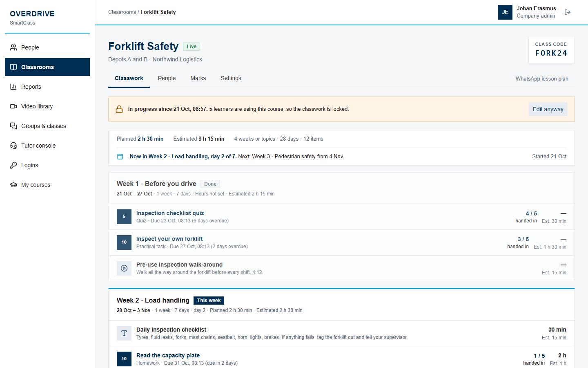Click the text icon for Daily inspection checklist
Screen dimensions: 588x368
coord(124,333)
